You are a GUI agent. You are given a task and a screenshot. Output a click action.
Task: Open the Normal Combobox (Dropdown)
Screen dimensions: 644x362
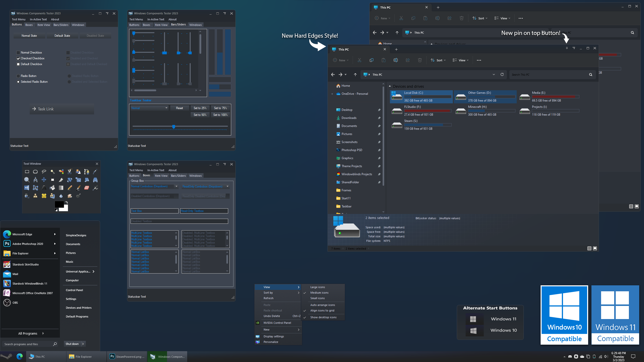point(176,187)
